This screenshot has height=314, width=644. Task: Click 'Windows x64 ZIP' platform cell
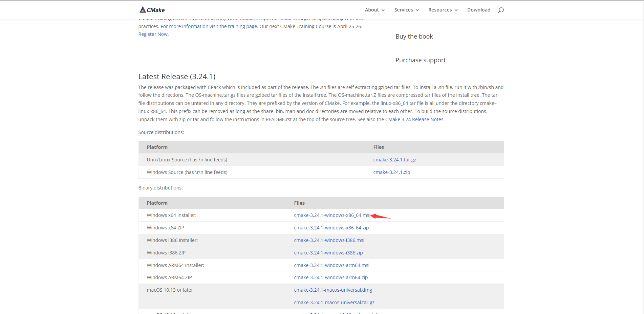pos(165,228)
